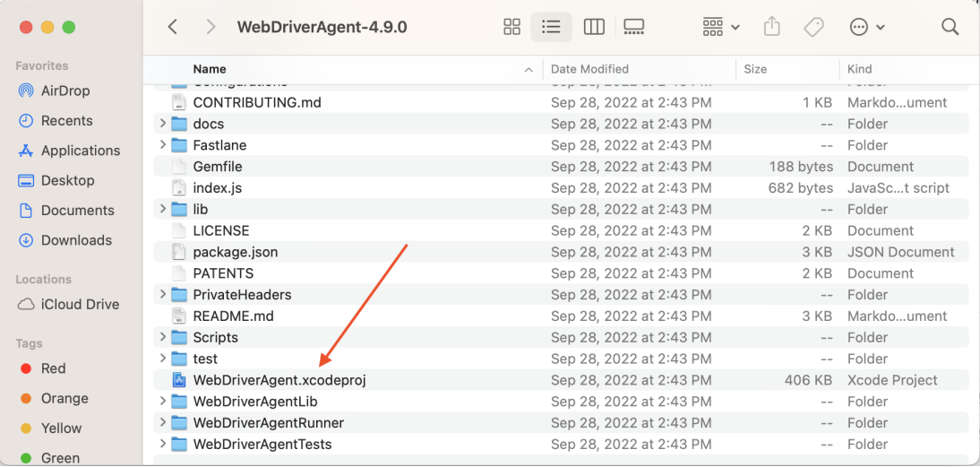The height and width of the screenshot is (467, 980).
Task: Open Applications in the sidebar
Action: coord(69,151)
